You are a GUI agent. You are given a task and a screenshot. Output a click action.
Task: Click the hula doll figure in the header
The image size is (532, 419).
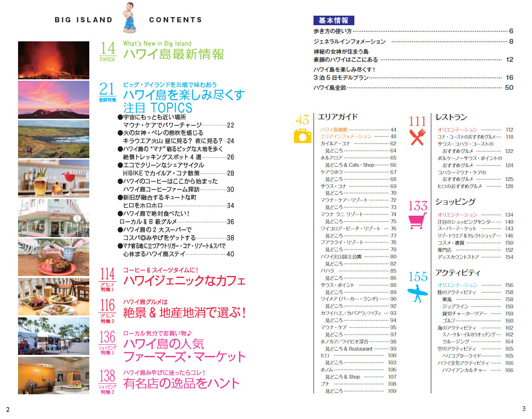(129, 18)
